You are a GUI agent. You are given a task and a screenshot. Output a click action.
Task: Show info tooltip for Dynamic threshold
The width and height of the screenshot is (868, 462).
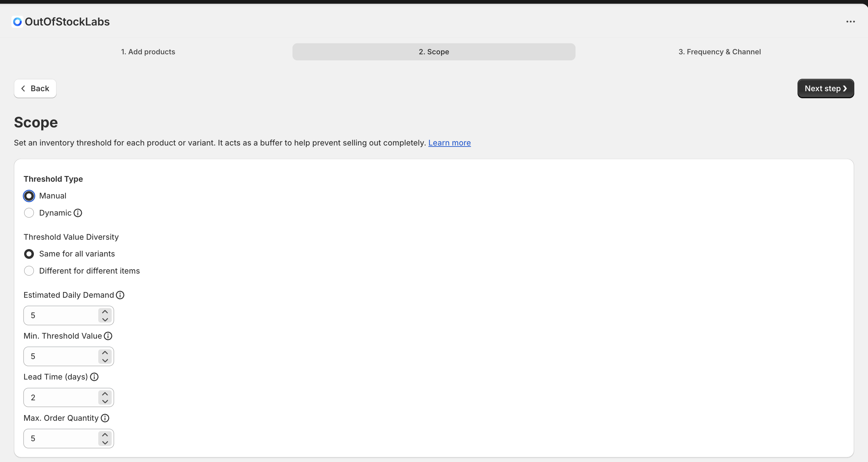tap(78, 213)
